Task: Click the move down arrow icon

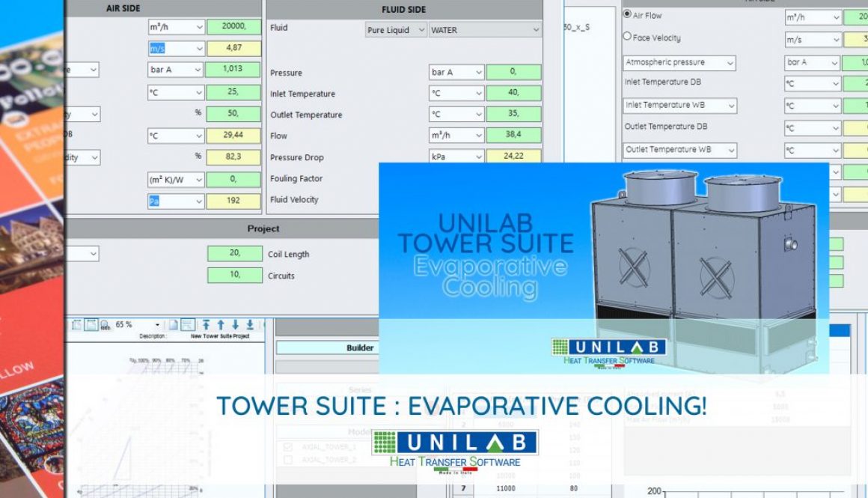Action: 236,324
